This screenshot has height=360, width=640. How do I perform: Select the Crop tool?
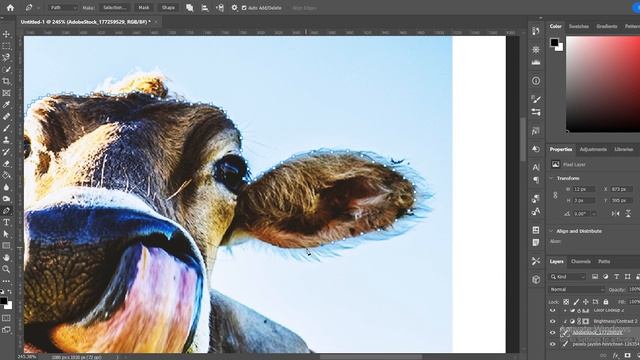tap(6, 81)
